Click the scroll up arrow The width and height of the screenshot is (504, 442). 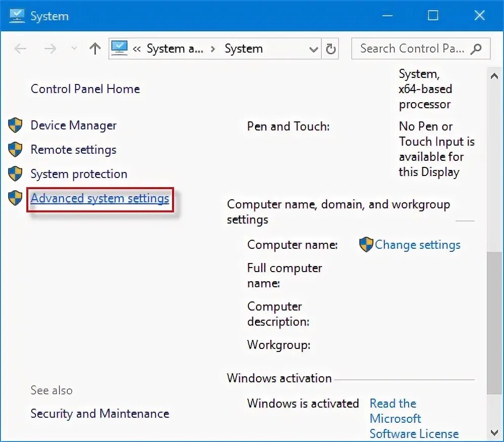tap(494, 76)
